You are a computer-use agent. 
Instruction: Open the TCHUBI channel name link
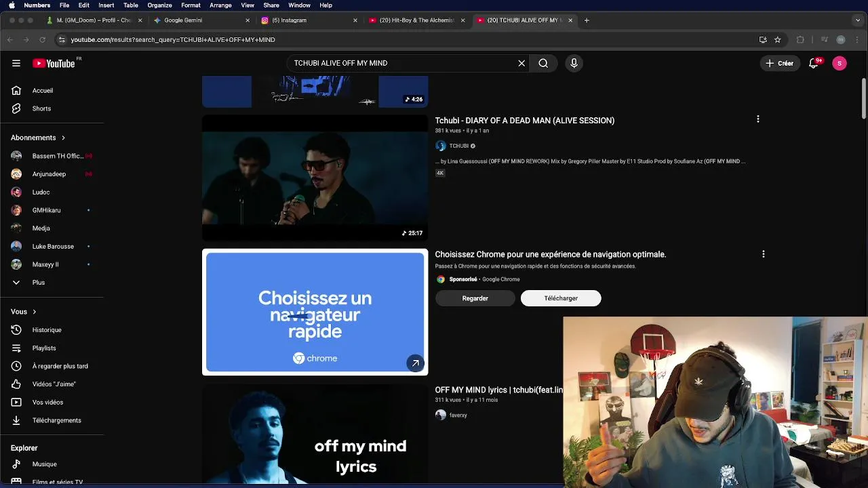459,146
